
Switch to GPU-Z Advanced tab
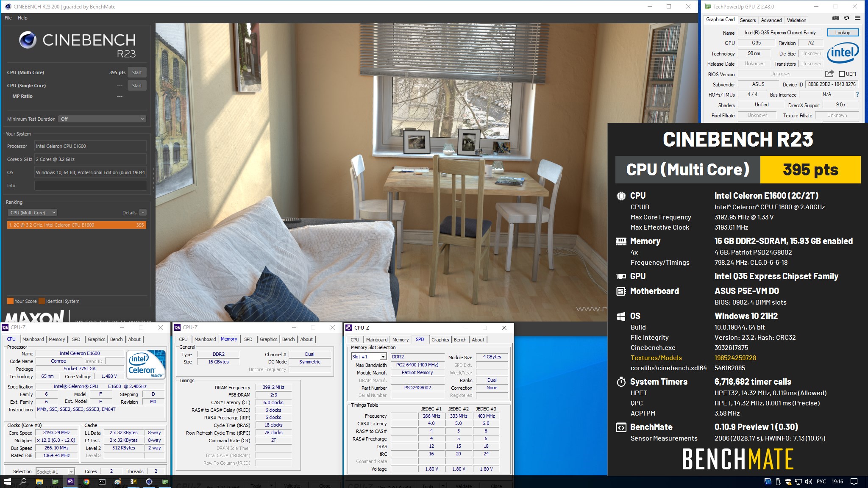point(771,20)
